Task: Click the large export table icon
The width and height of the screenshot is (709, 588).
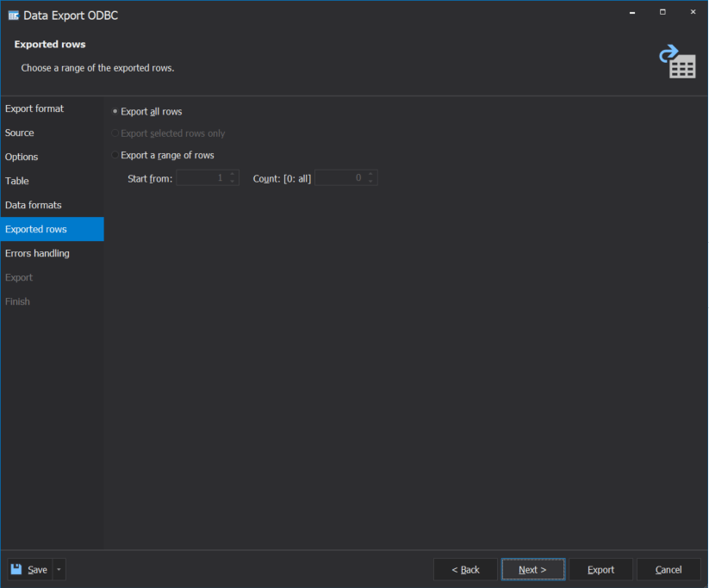Action: (x=678, y=62)
